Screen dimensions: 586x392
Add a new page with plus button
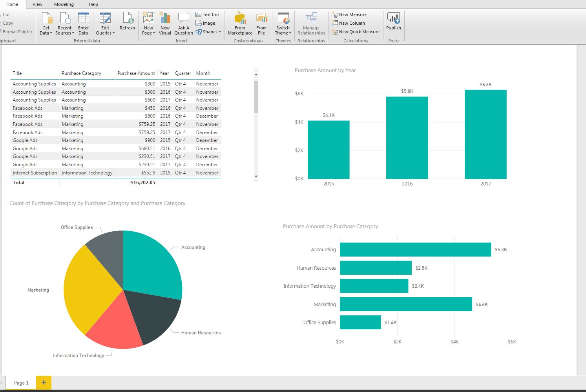[x=44, y=383]
